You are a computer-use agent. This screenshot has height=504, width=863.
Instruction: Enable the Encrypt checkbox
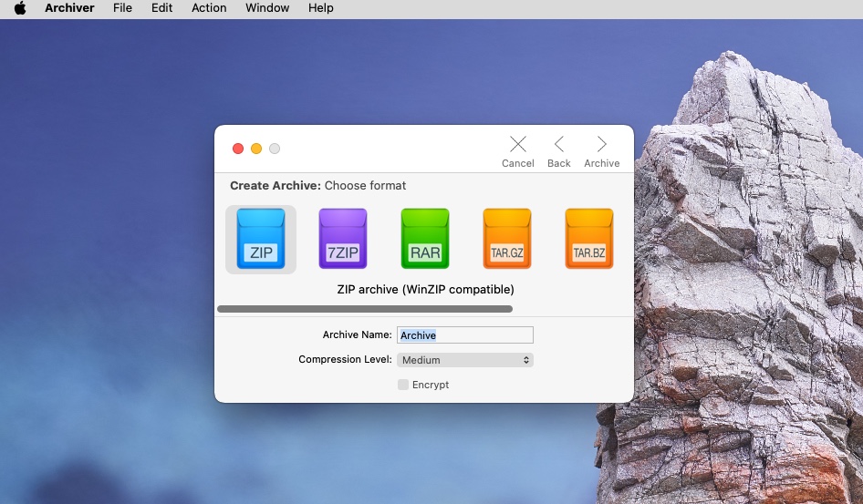click(403, 385)
